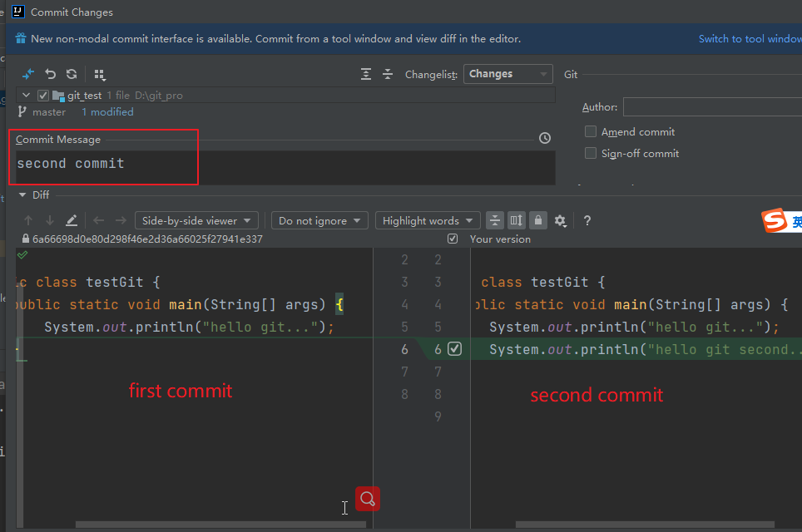Click the Show Diff arrows icon

(28, 74)
